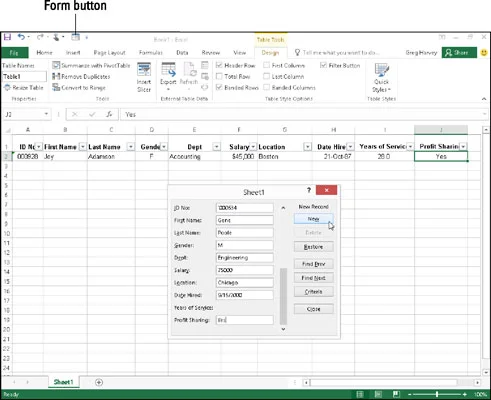Open the Dept column filter dropdown
The image size is (491, 400).
[217, 147]
